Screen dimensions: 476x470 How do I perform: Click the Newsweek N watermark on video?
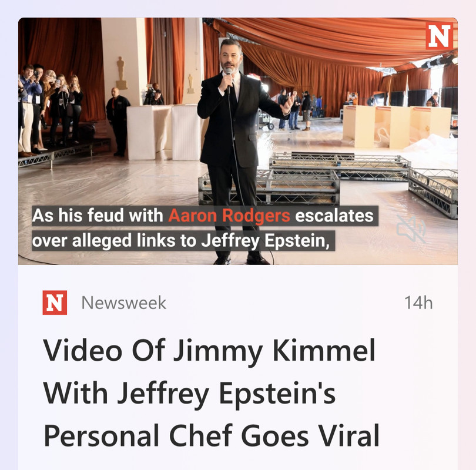439,36
